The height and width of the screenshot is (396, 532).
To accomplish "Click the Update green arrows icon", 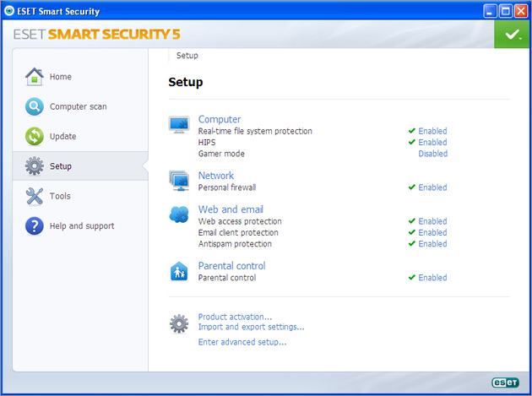I will [x=35, y=137].
